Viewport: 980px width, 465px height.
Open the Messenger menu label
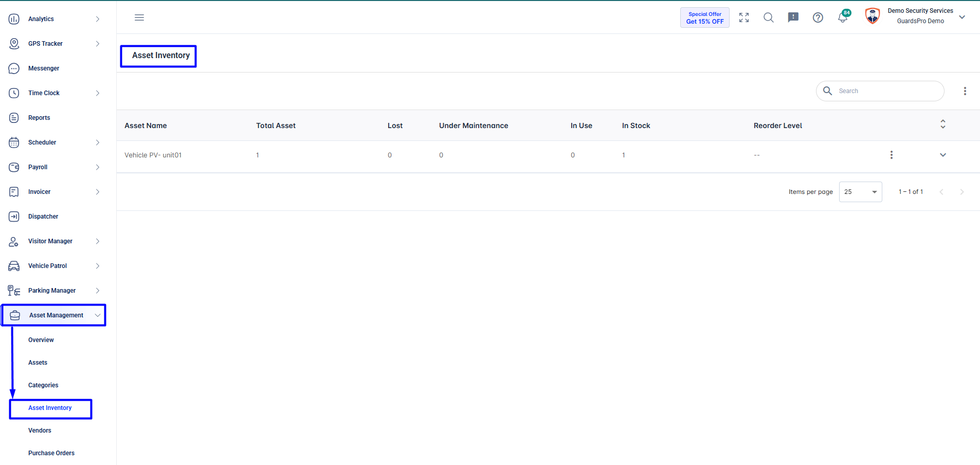click(x=44, y=68)
